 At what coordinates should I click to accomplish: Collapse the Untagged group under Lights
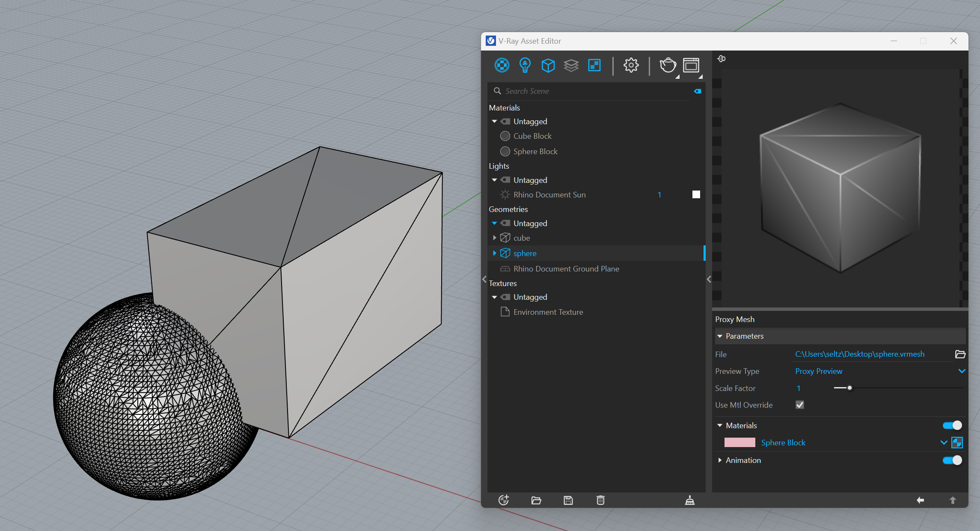(495, 180)
